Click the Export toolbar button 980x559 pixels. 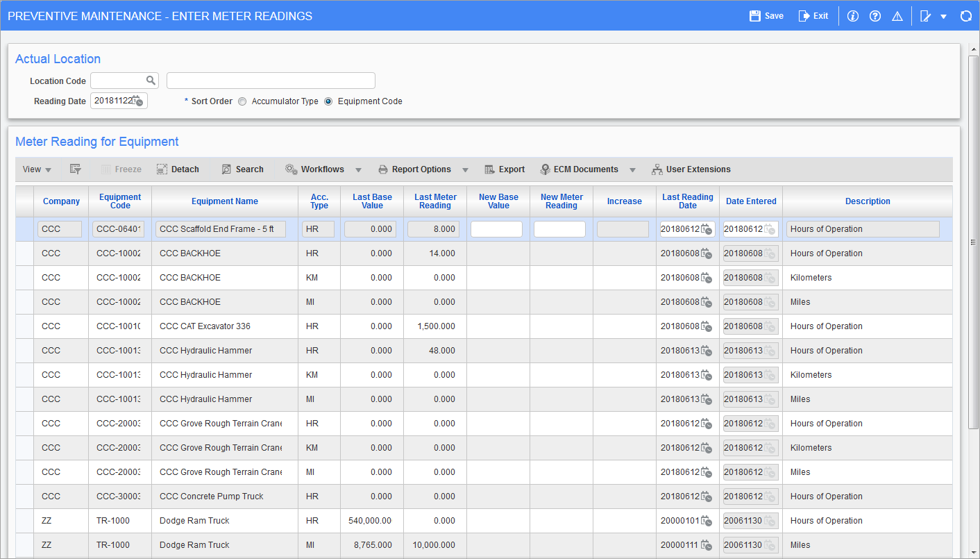[505, 169]
